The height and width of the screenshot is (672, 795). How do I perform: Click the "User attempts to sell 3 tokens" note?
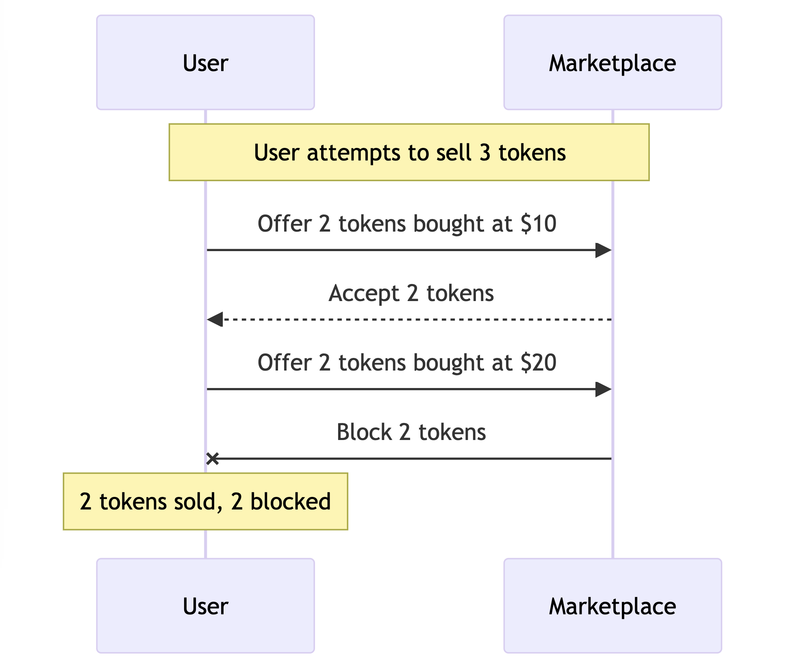coord(409,152)
